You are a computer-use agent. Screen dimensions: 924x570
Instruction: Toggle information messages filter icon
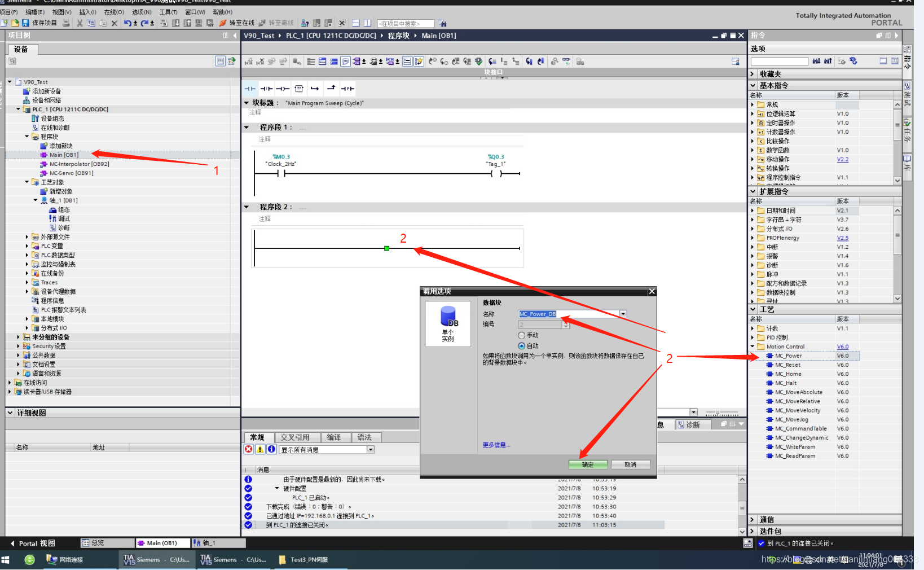tap(271, 449)
